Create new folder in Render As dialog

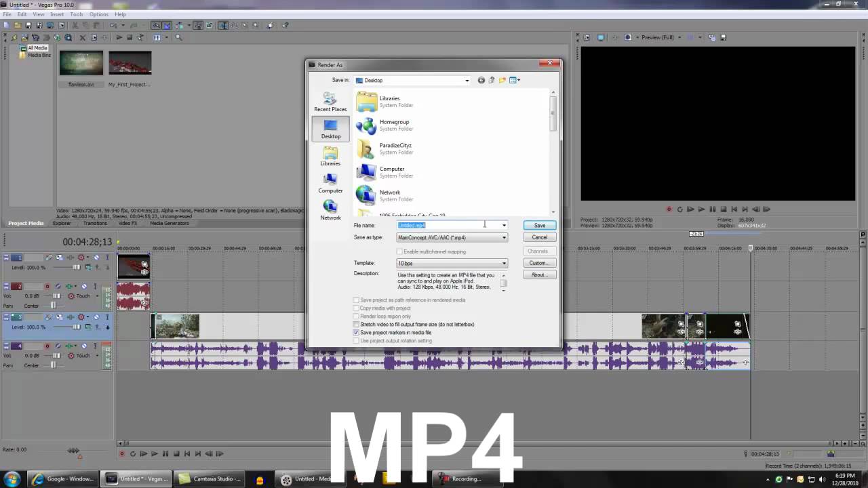click(x=502, y=80)
